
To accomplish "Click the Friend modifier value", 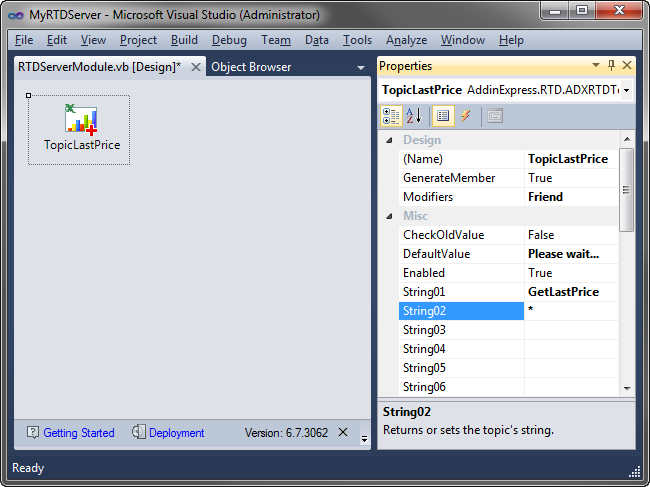I will (571, 197).
